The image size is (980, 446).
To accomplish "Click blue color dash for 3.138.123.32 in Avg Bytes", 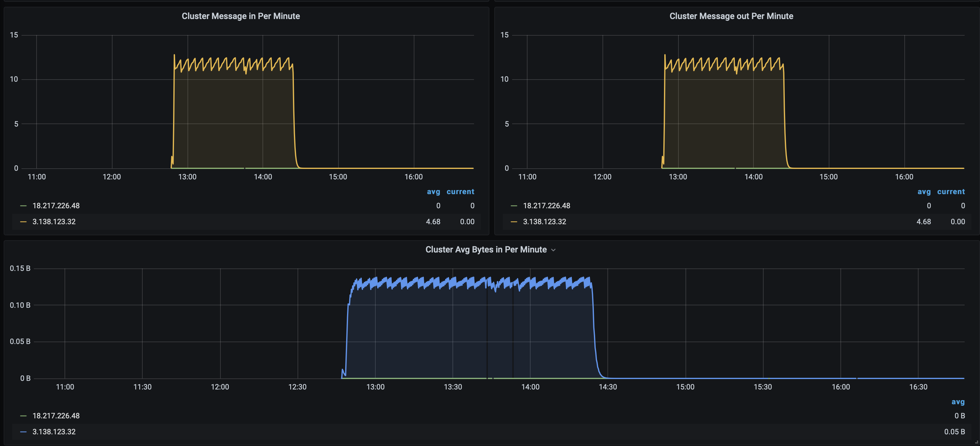I will click(x=23, y=432).
